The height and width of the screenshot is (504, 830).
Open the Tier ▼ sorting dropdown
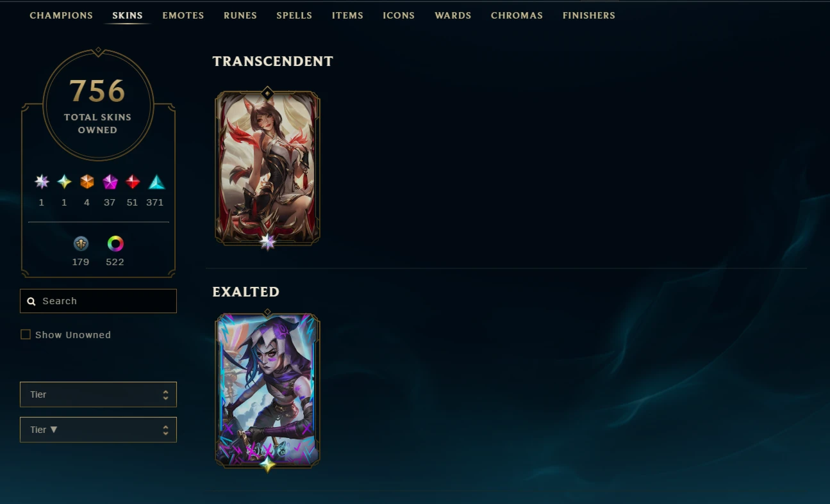(98, 430)
